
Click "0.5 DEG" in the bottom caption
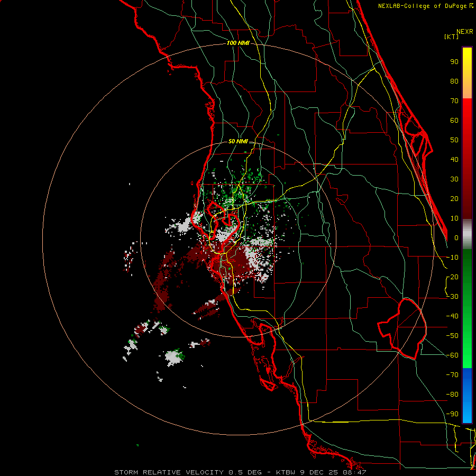245,472
